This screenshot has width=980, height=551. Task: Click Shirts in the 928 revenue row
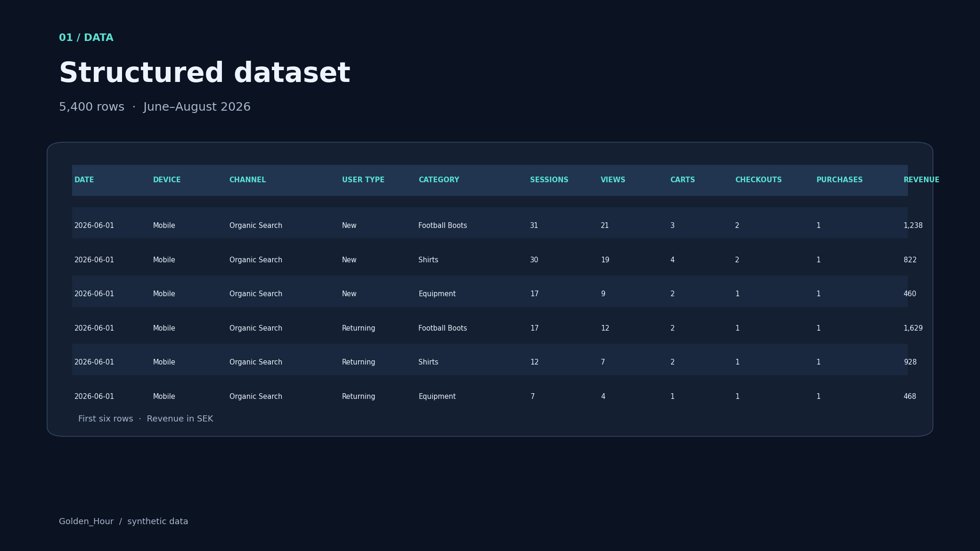[x=428, y=362]
